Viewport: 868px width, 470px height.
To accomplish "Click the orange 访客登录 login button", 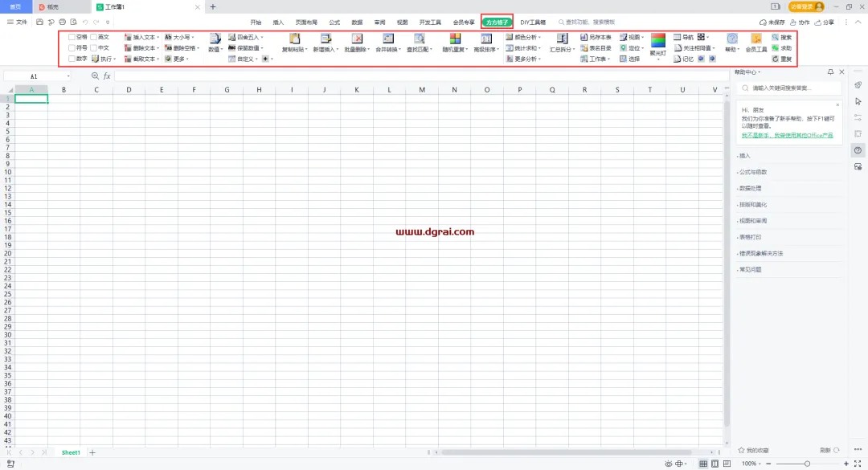I will pos(806,6).
